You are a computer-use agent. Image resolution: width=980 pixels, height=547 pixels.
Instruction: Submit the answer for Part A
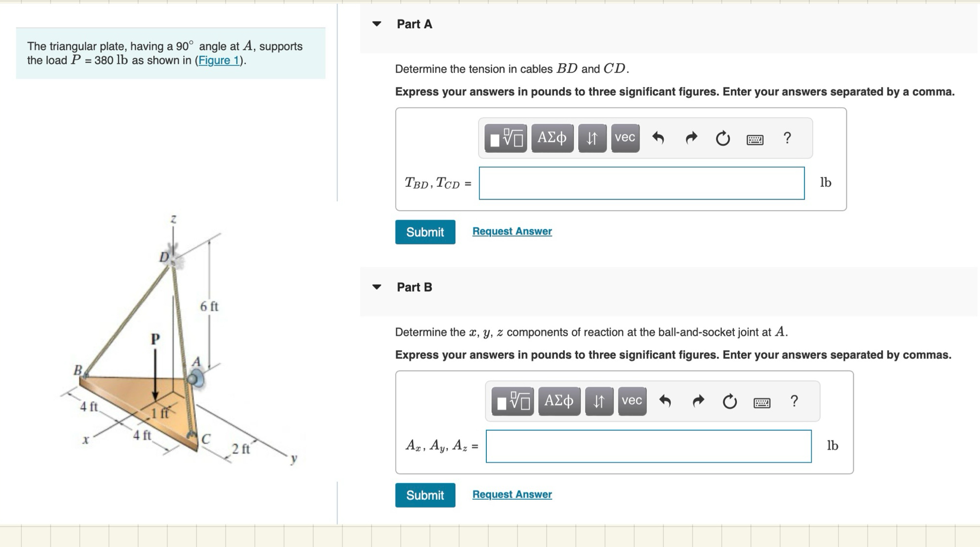(x=425, y=232)
